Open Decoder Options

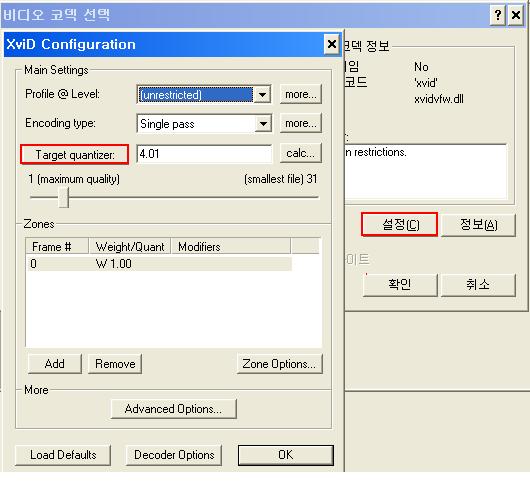coord(174,455)
